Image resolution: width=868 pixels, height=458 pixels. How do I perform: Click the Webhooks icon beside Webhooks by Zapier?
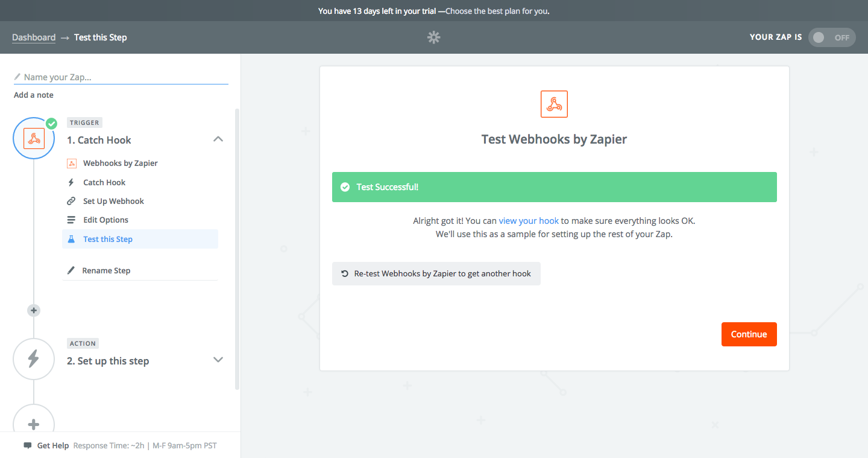(x=71, y=164)
